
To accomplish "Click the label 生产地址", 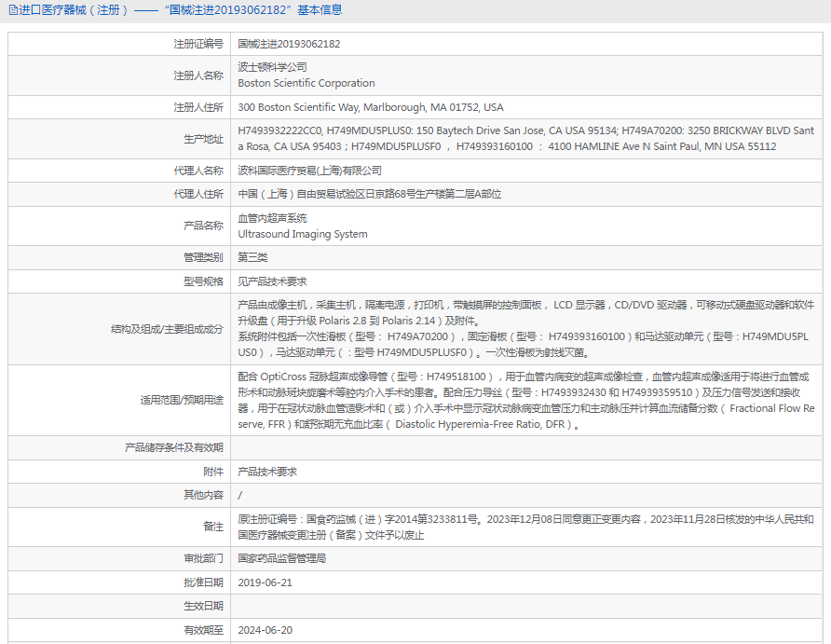I will pos(203,139).
